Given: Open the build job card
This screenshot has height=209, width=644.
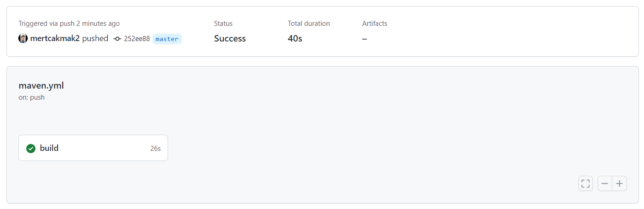Looking at the screenshot, I should pos(93,148).
